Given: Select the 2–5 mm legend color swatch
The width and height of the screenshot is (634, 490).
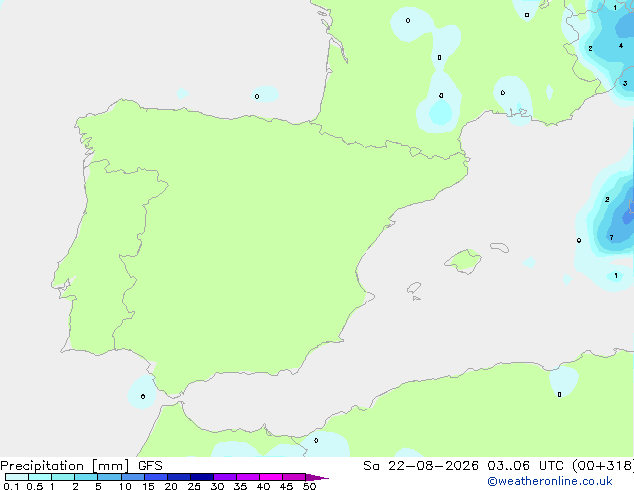Looking at the screenshot, I should (x=86, y=477).
